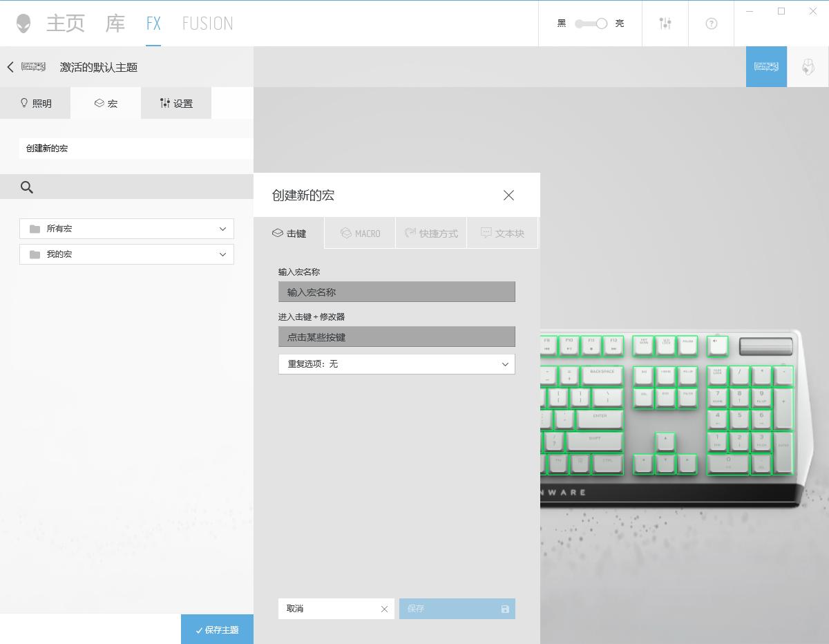Select the 快捷方式 shortcut tab
Screen dimensions: 829x644
[x=431, y=234]
